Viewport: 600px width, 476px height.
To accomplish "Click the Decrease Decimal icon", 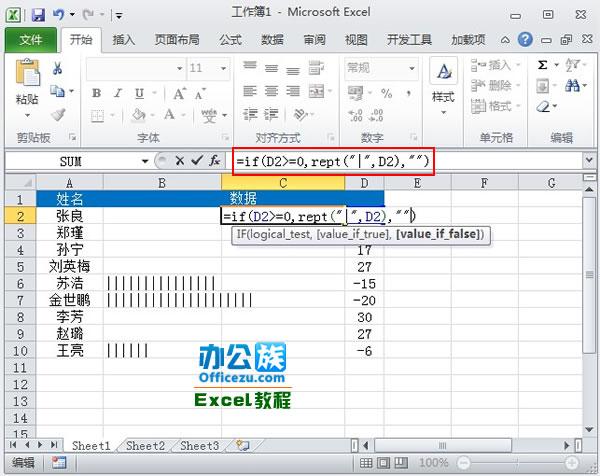I will click(376, 115).
